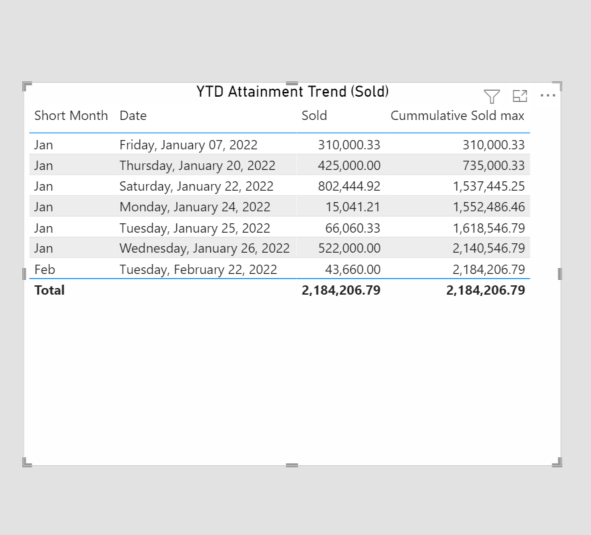The image size is (591, 535).
Task: Open the visual filter icon
Action: (491, 97)
